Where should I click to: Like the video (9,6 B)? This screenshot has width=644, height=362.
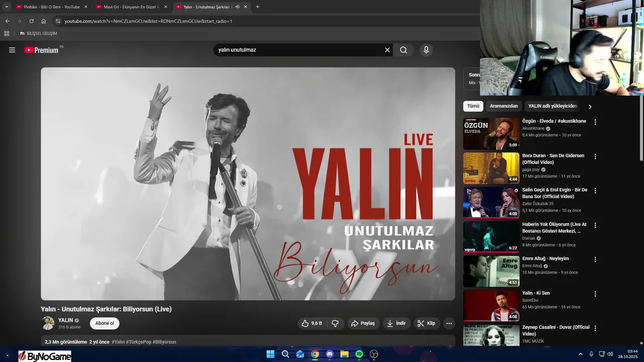[x=312, y=323]
